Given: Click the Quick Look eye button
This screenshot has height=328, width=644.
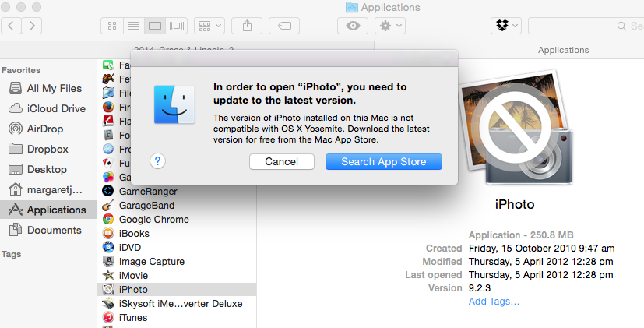Looking at the screenshot, I should (x=353, y=26).
